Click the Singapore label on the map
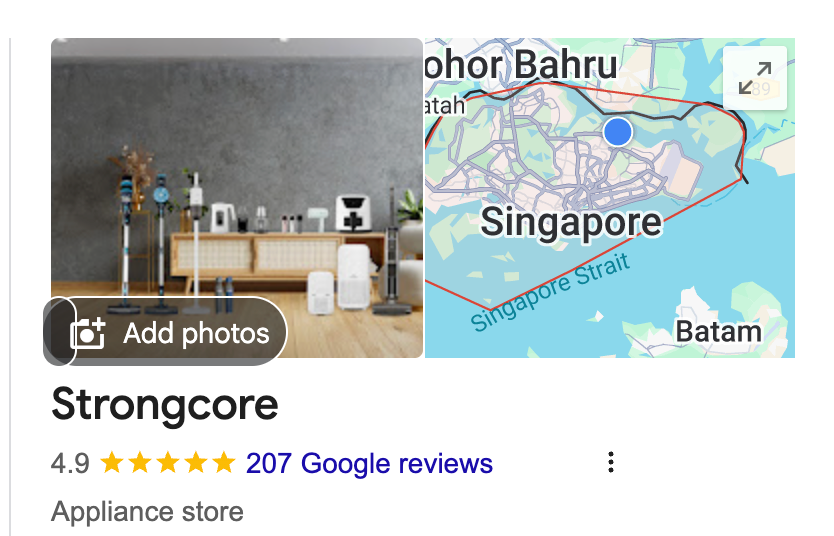Viewport: 834px width, 536px height. [x=571, y=222]
